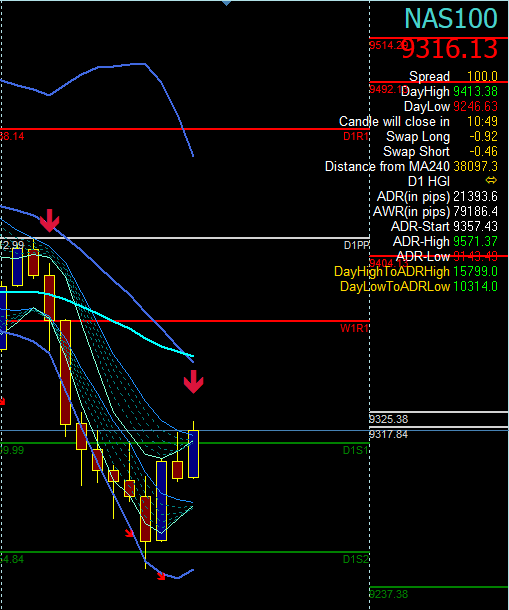
Task: Click the NAS100 symbol label
Action: click(x=451, y=18)
